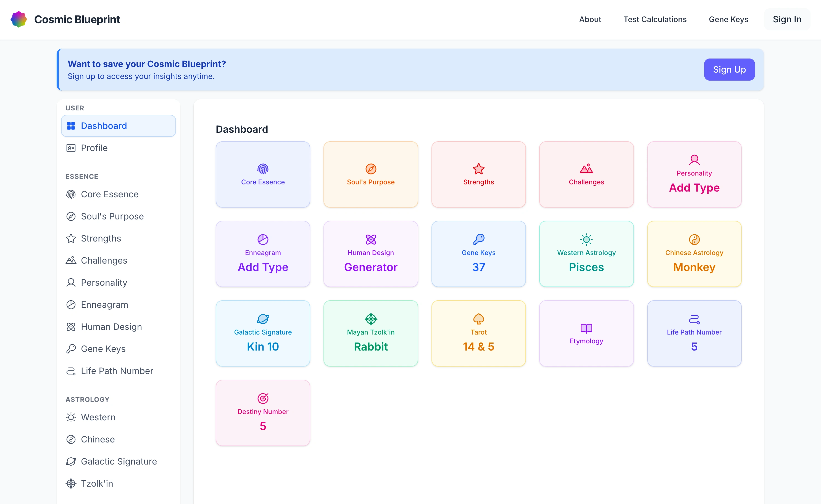Click the pie chart icon beside sidebar Enneagram
The width and height of the screenshot is (821, 504).
(x=71, y=305)
